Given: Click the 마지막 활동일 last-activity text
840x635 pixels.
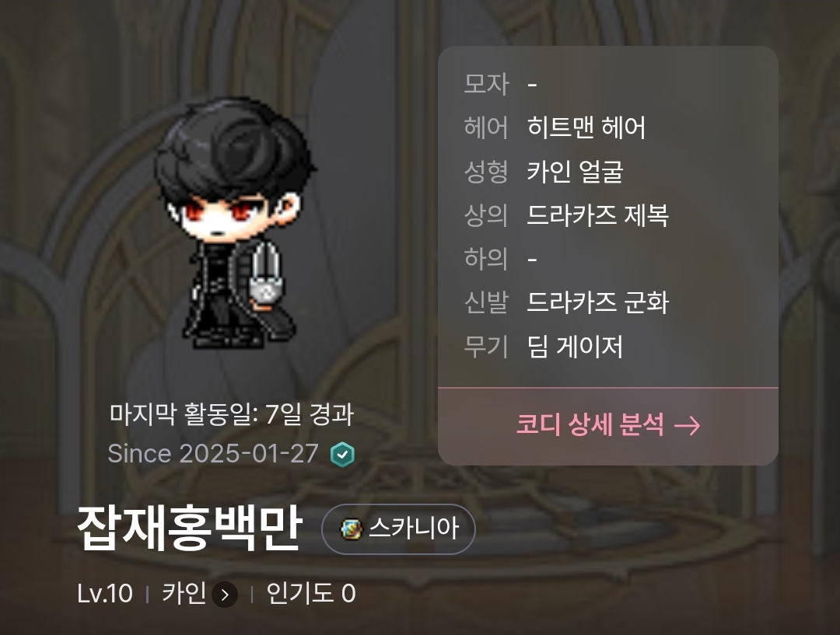Looking at the screenshot, I should pyautogui.click(x=232, y=413).
